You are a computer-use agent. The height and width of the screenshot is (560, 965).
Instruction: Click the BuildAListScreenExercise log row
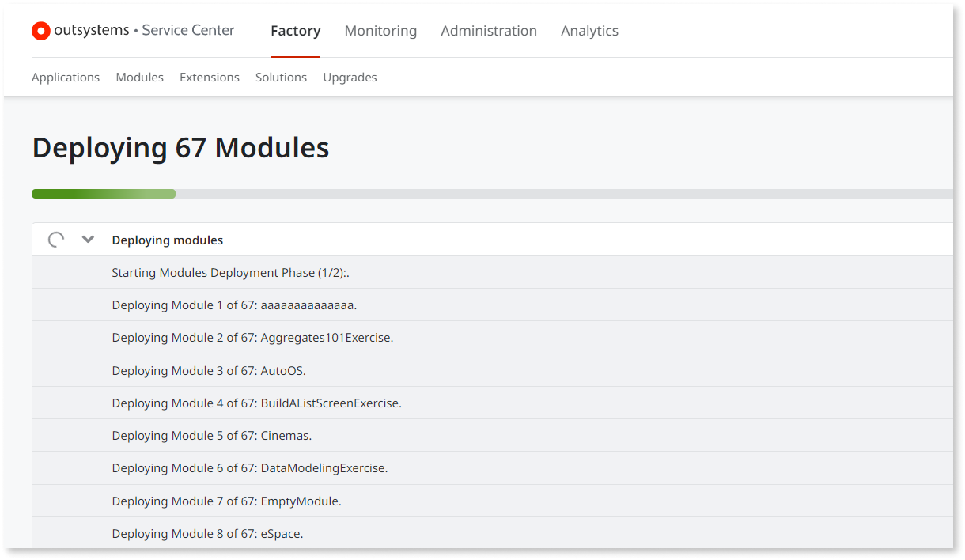pyautogui.click(x=256, y=403)
